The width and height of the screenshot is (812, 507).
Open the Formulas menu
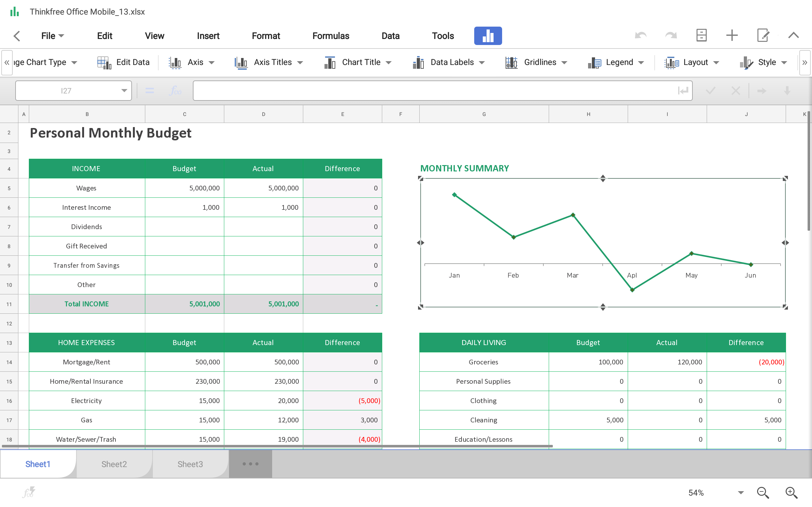pyautogui.click(x=331, y=36)
